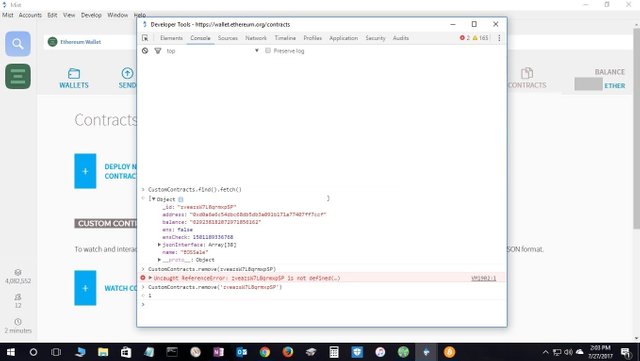Click the Watch Contract plus tile

tap(85, 288)
